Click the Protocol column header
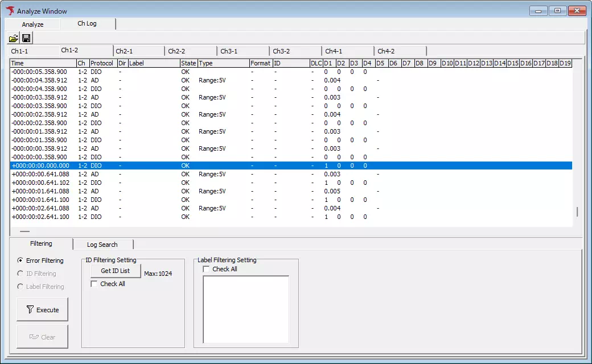Image resolution: width=592 pixels, height=364 pixels. pyautogui.click(x=102, y=63)
